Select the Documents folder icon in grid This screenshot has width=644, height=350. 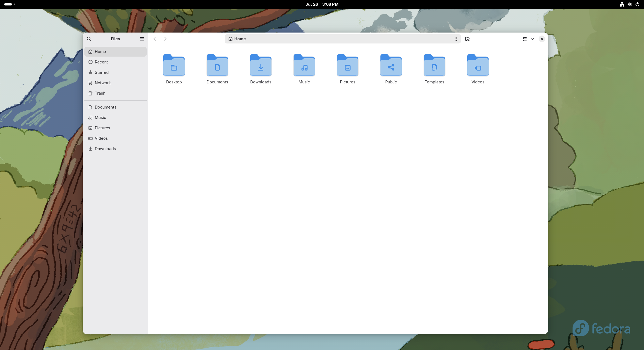217,65
